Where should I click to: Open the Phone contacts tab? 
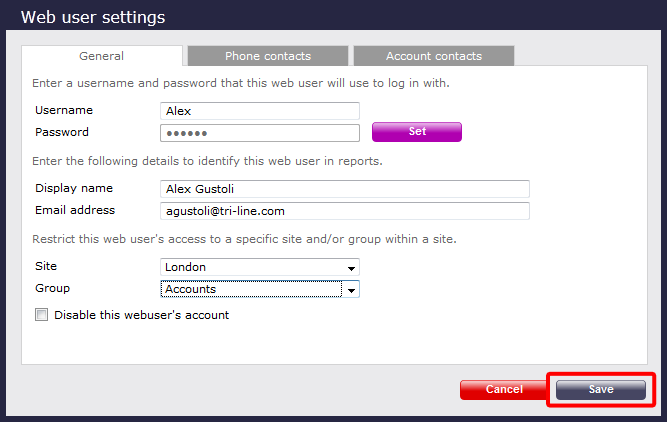268,56
